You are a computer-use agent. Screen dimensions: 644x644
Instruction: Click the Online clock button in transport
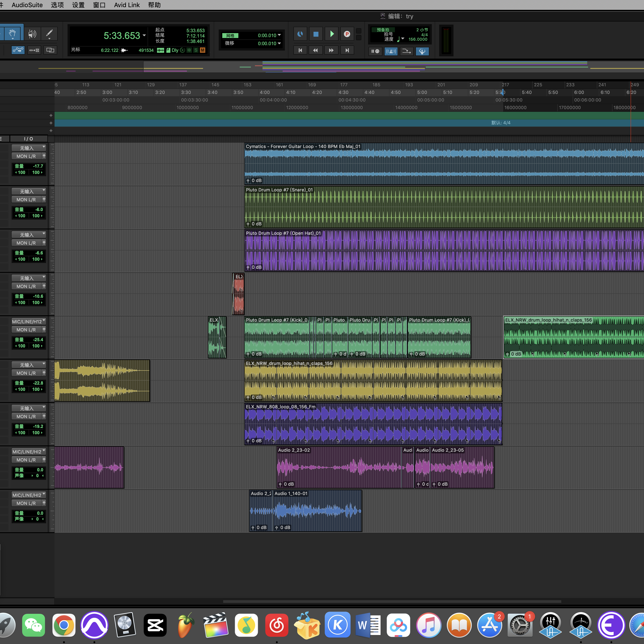click(x=300, y=34)
